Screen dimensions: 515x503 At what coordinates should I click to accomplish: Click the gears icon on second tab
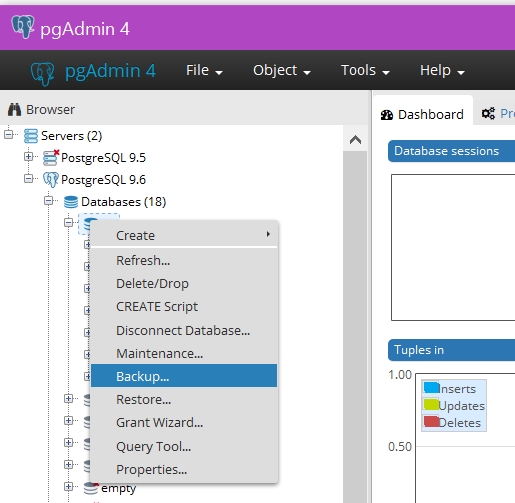(x=488, y=114)
